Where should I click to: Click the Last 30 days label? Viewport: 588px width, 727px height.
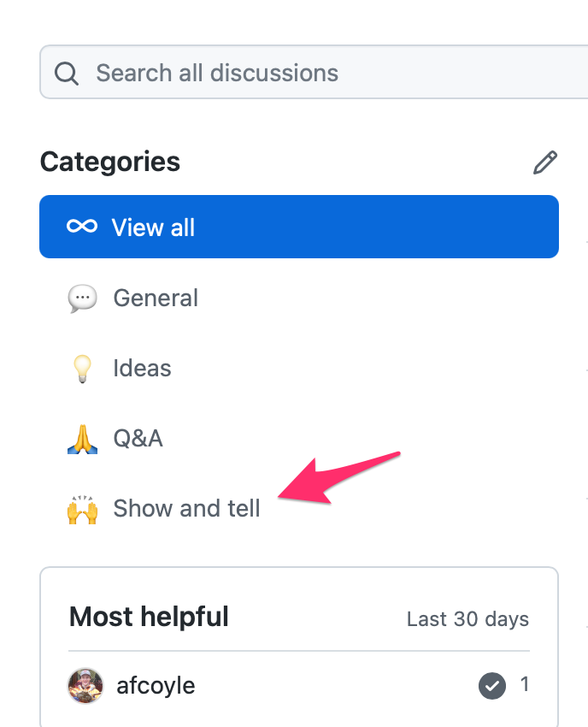(467, 619)
